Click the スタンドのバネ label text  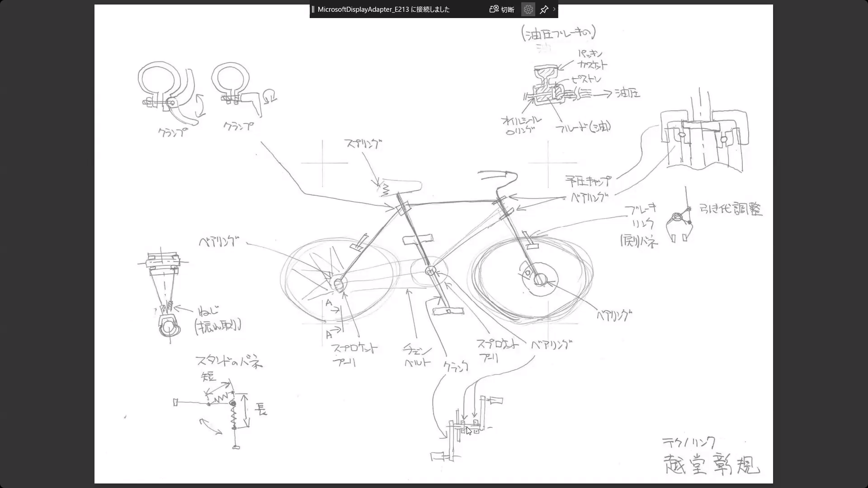coord(229,362)
